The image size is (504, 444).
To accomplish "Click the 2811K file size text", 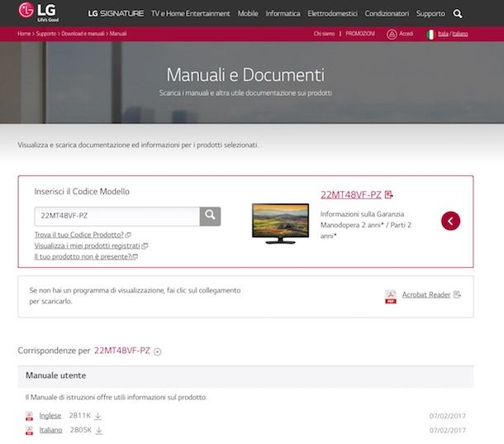I will pyautogui.click(x=80, y=416).
